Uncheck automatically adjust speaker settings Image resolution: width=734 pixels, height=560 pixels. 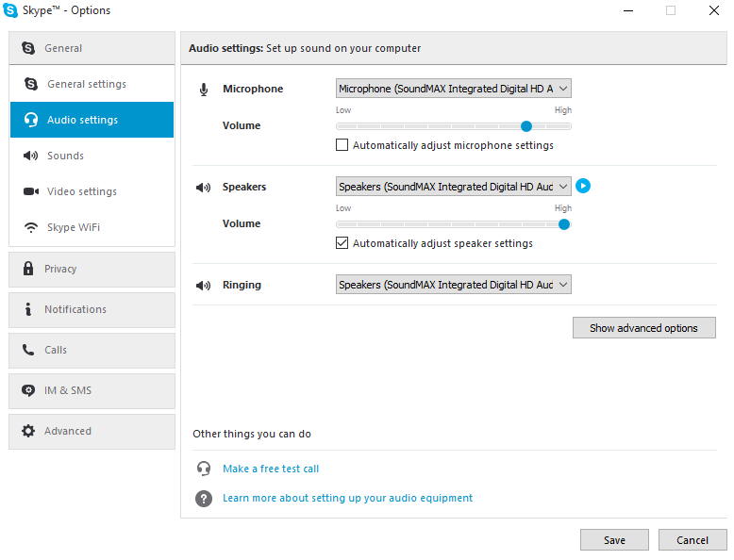tap(342, 243)
